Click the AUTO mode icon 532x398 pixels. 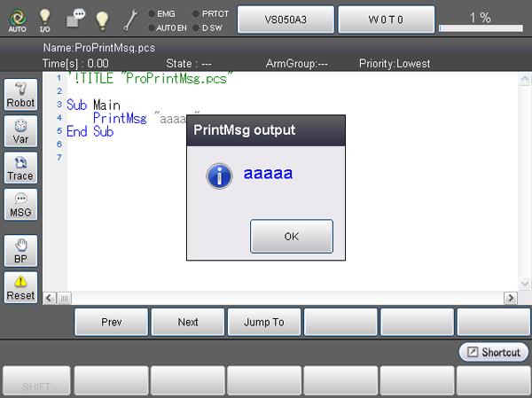point(16,20)
